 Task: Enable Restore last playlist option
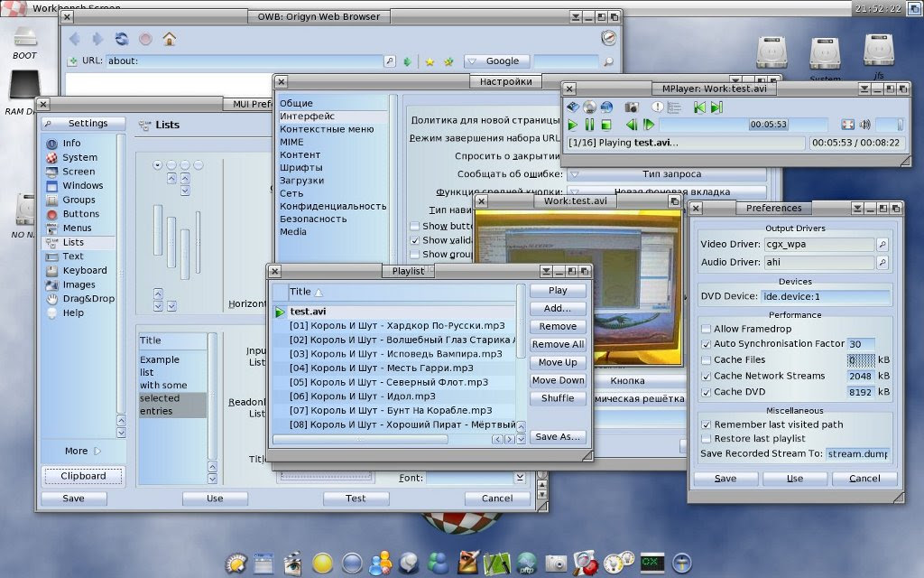pos(706,439)
